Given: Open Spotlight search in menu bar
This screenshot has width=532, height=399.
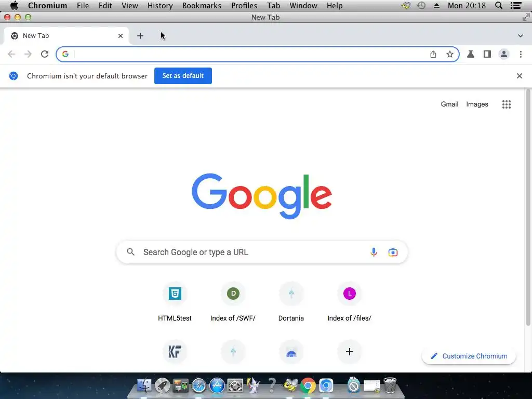Looking at the screenshot, I should point(499,5).
